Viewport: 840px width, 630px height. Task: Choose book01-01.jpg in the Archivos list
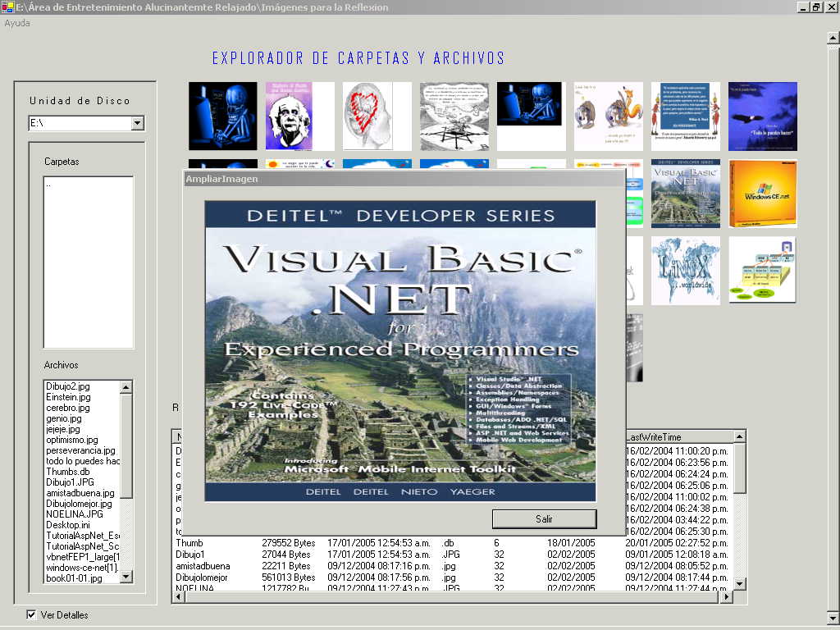pyautogui.click(x=74, y=578)
